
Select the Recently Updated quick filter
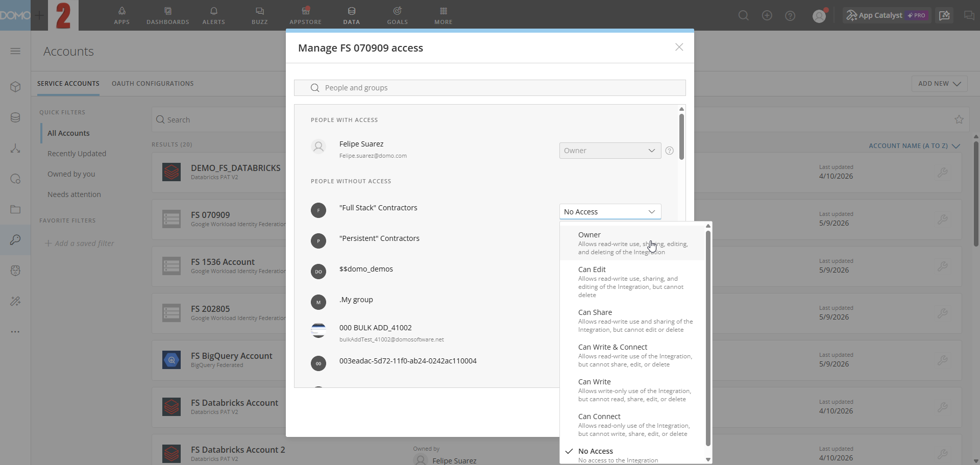(77, 154)
